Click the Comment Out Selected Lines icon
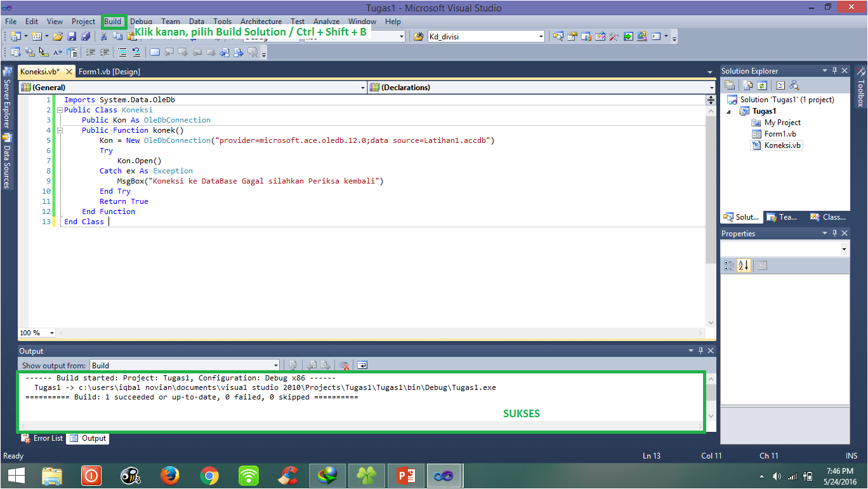The height and width of the screenshot is (489, 868). click(122, 52)
